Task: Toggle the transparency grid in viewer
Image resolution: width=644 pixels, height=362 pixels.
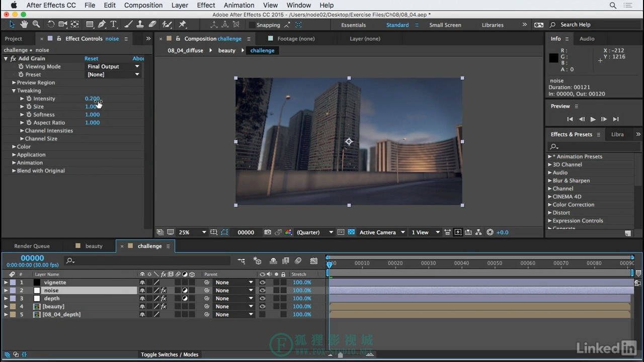Action: [x=351, y=232]
